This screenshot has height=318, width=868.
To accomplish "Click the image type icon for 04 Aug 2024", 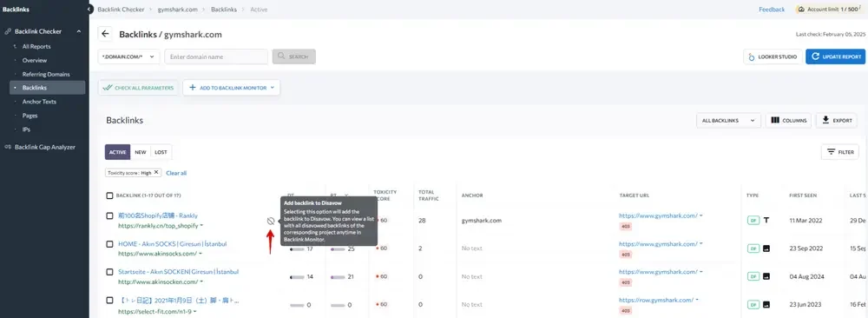I will 766,276.
